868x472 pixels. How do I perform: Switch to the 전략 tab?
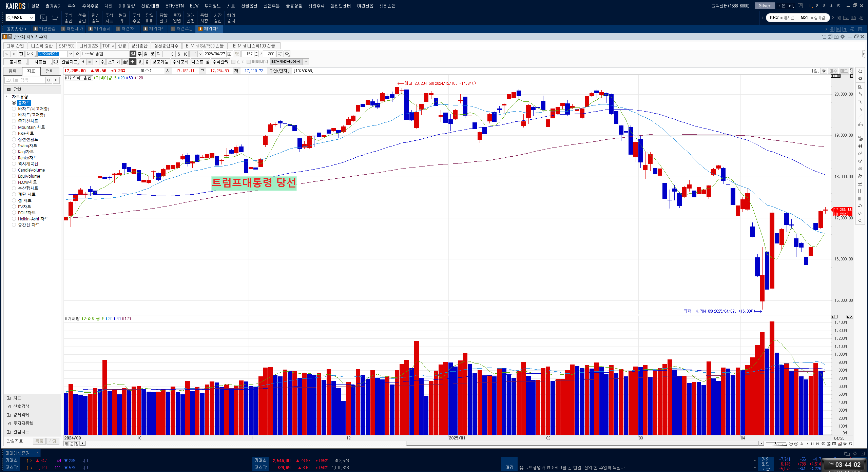tap(50, 71)
